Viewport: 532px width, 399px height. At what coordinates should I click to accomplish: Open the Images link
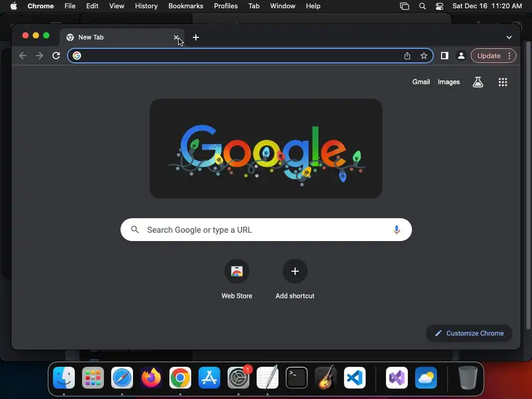click(x=448, y=82)
